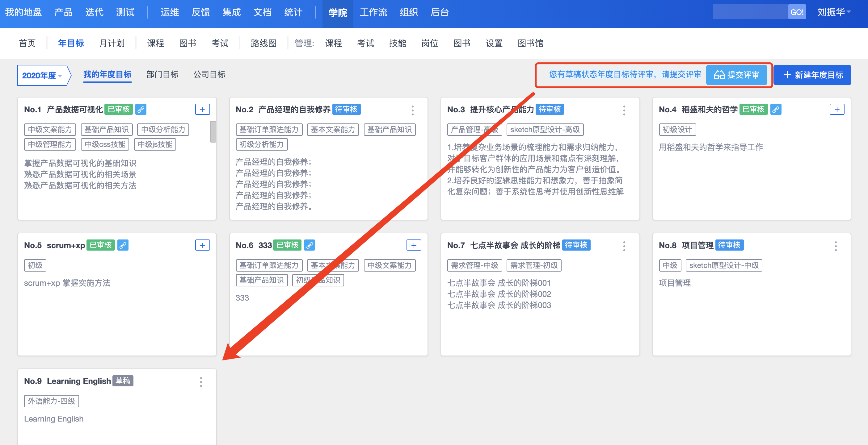The height and width of the screenshot is (445, 868).
Task: Click the 外语能力-四级 tag in No.9 card
Action: [52, 401]
